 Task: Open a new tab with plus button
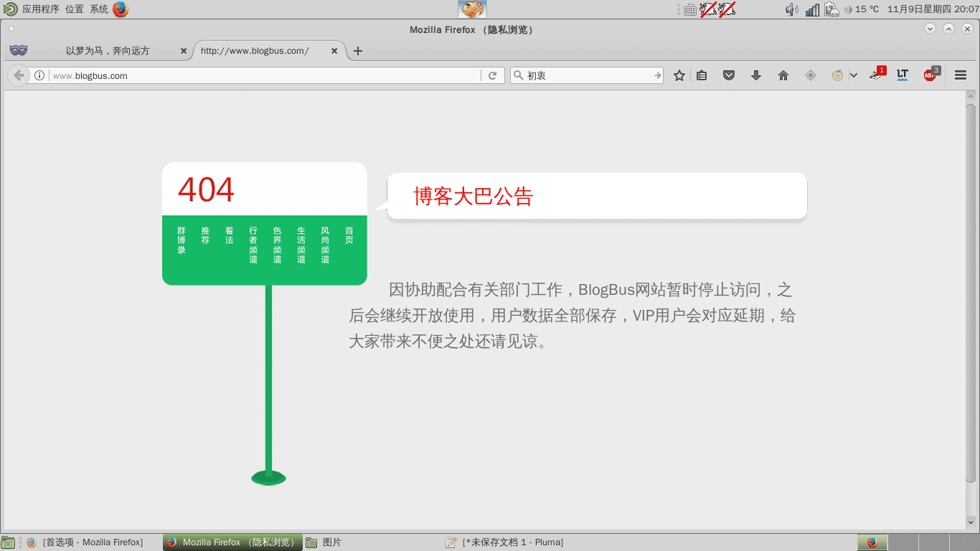[358, 51]
